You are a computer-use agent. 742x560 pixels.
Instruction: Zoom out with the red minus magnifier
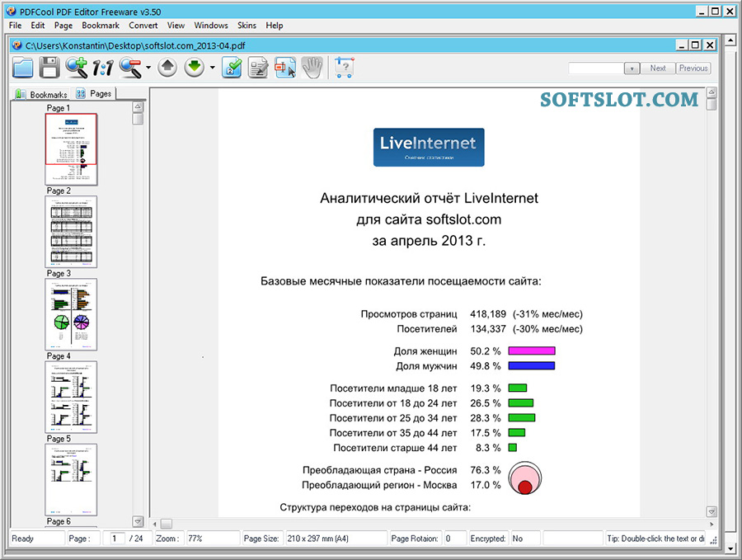click(130, 68)
